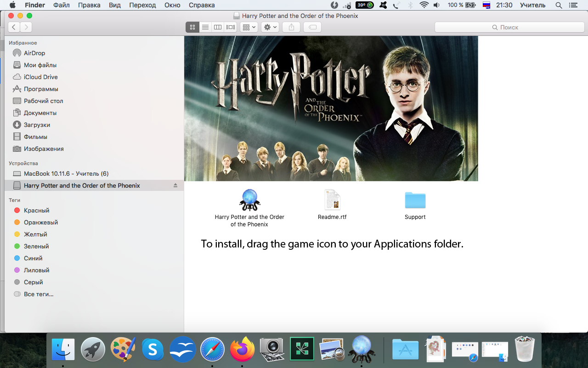Switch to column view

(218, 27)
